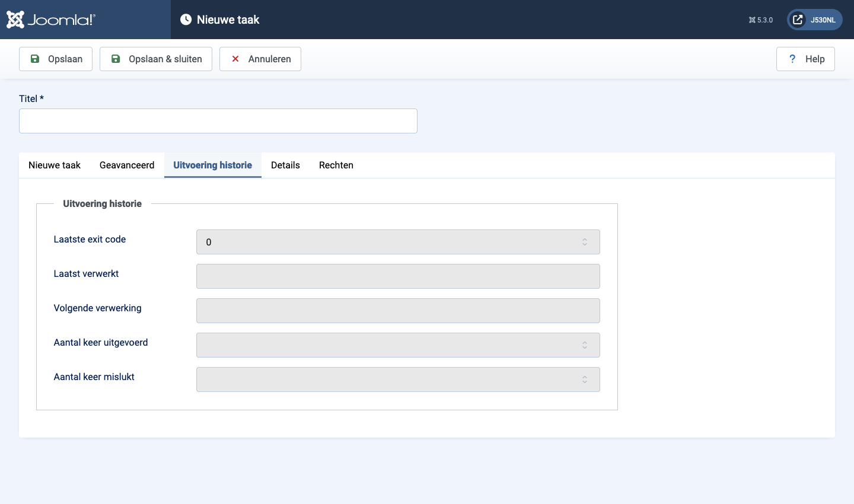854x504 pixels.
Task: Click the Joomla 5.3.0 version indicator
Action: pyautogui.click(x=761, y=20)
